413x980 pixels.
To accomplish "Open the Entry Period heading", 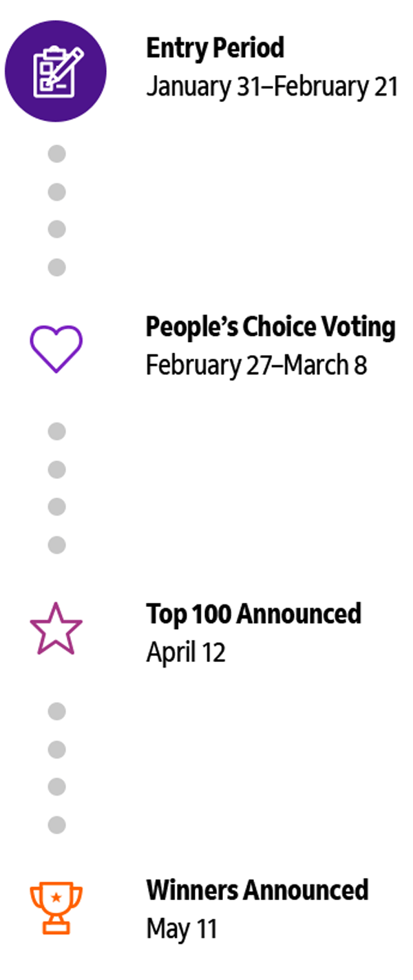I will click(215, 48).
